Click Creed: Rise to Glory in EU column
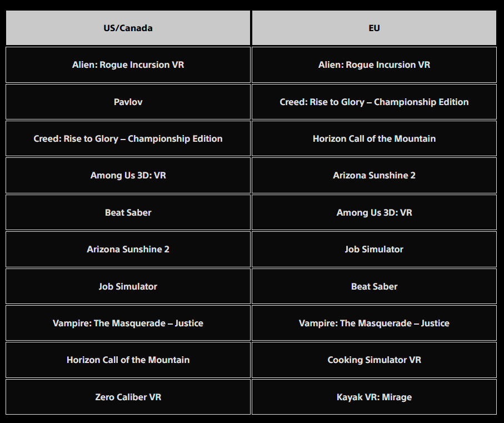504x423 pixels. click(374, 102)
